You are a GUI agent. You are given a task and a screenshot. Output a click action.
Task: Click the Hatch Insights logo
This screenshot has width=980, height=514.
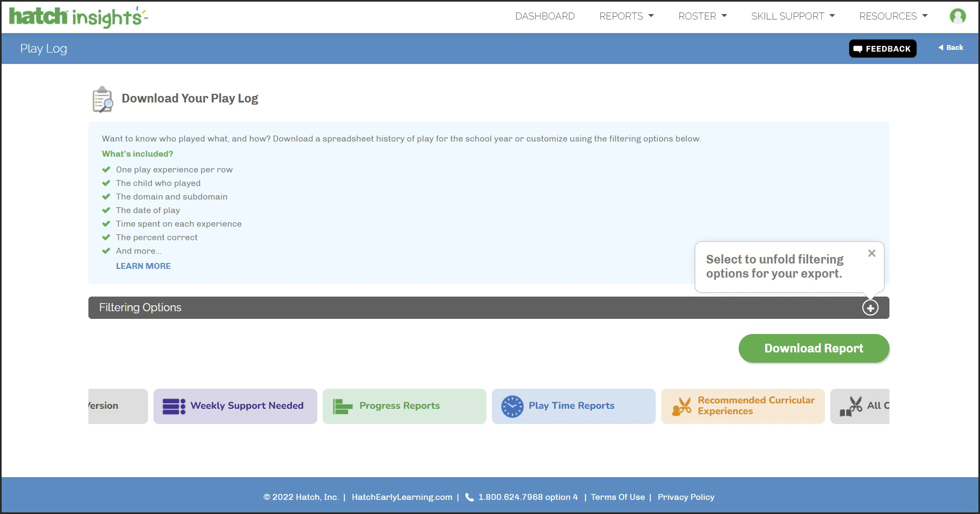point(78,17)
